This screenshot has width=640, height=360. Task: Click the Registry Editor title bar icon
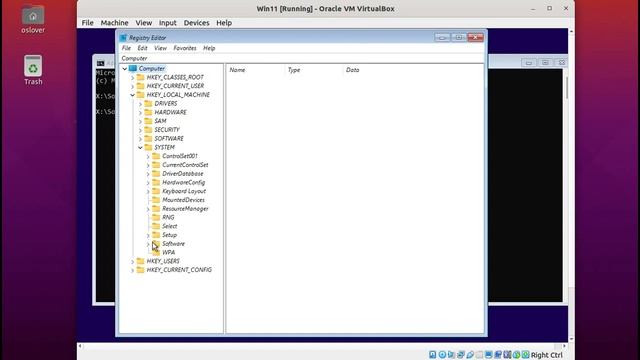[x=123, y=38]
